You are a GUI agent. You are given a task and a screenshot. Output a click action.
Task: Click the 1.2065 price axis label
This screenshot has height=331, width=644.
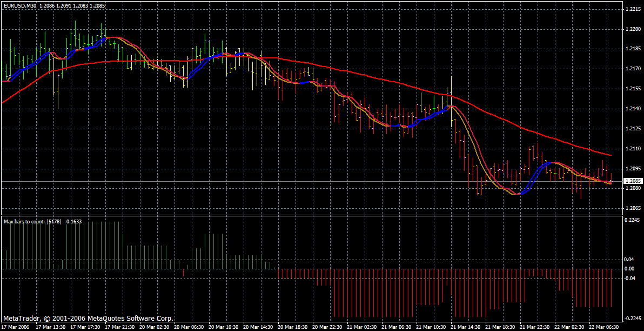click(633, 208)
